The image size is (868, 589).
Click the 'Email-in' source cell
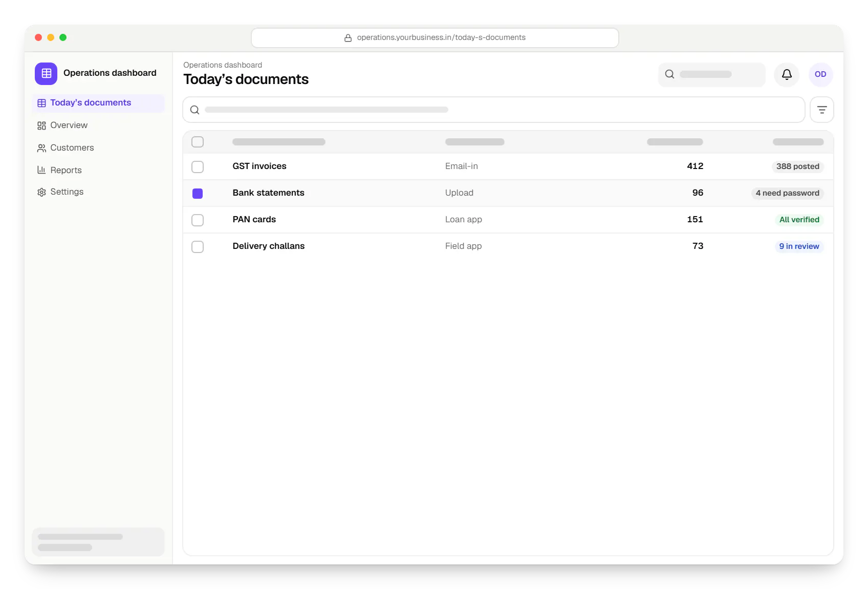(x=462, y=166)
